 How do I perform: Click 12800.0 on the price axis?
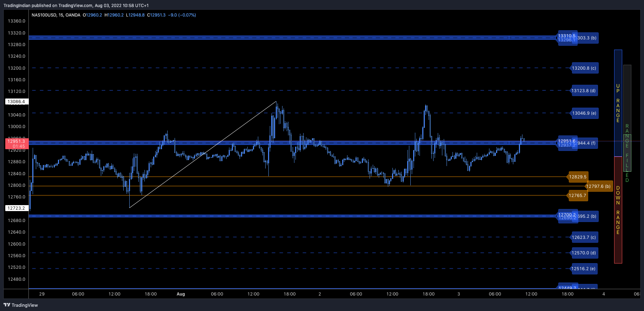click(17, 185)
